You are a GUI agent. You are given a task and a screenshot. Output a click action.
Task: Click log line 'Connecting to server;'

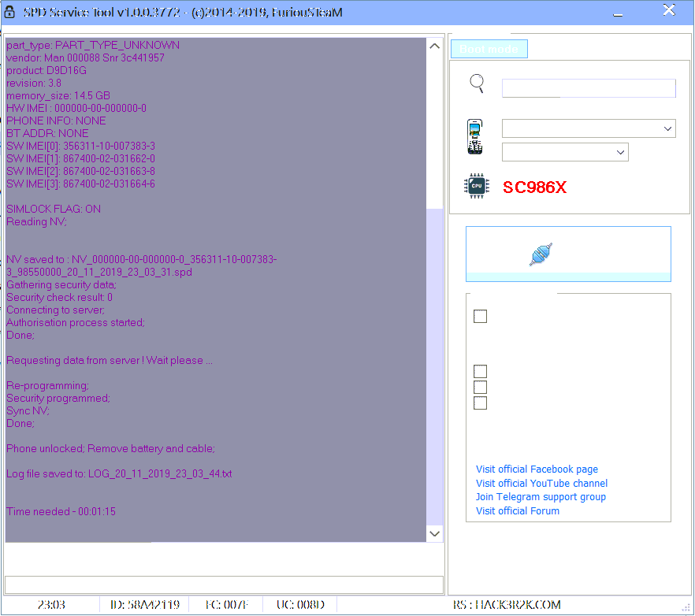pyautogui.click(x=55, y=310)
